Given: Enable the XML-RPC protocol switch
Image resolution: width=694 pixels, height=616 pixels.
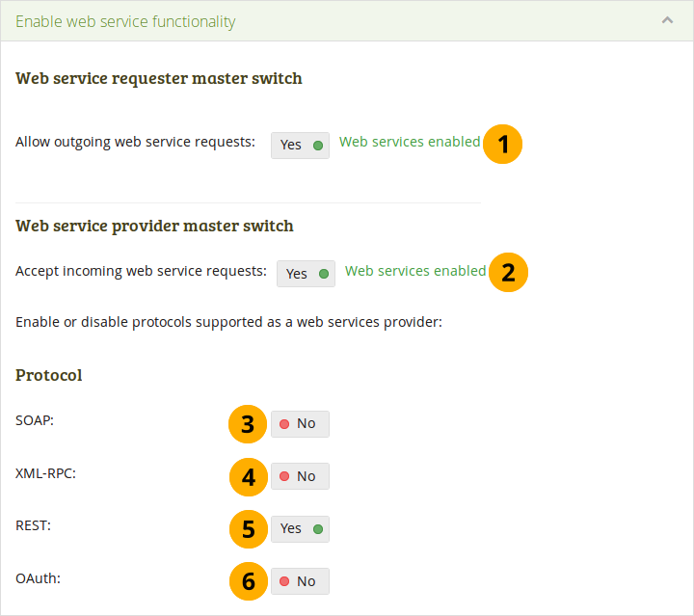Looking at the screenshot, I should (x=300, y=476).
